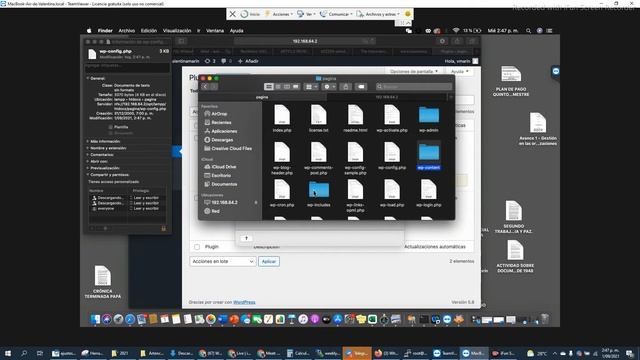Open the WordPress Ayuda tab
Viewport: 640px width, 360px height.
pyautogui.click(x=460, y=71)
